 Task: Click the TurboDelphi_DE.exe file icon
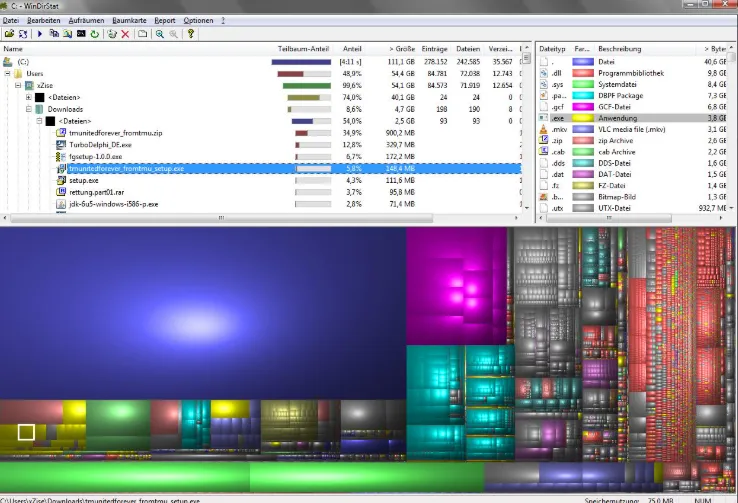pyautogui.click(x=61, y=144)
